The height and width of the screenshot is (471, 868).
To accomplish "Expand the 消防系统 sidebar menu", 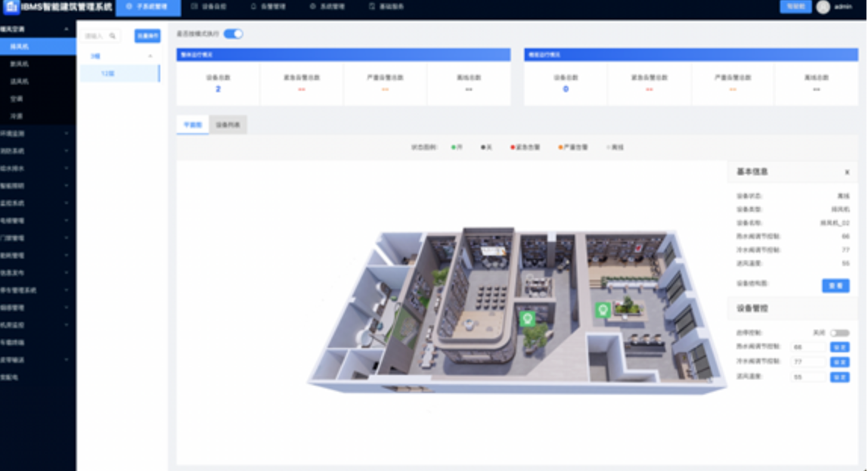I will [67, 150].
